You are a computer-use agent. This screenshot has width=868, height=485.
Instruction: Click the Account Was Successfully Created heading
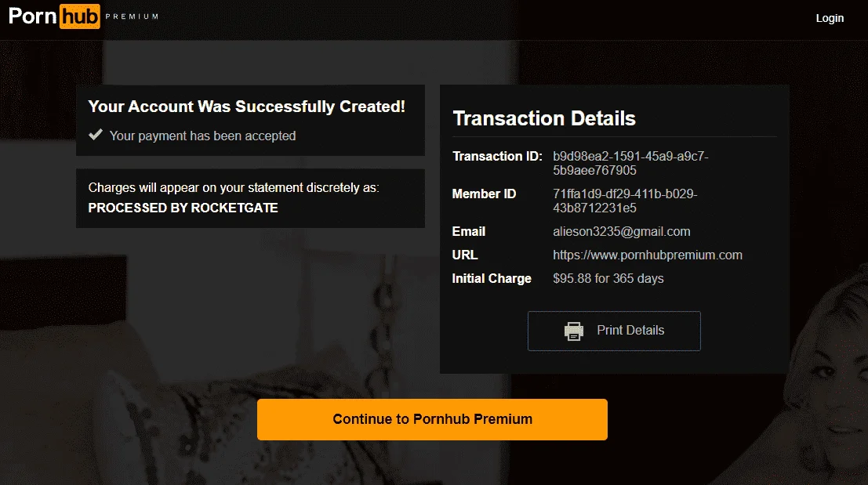click(246, 107)
